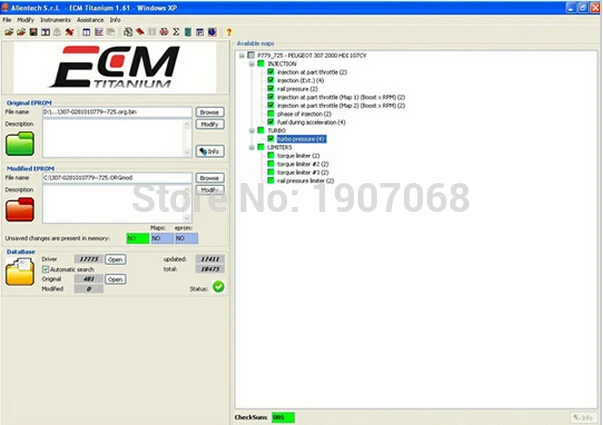Click the red book toolbar icon
Viewport: 603px width, 425px height.
coord(140,32)
